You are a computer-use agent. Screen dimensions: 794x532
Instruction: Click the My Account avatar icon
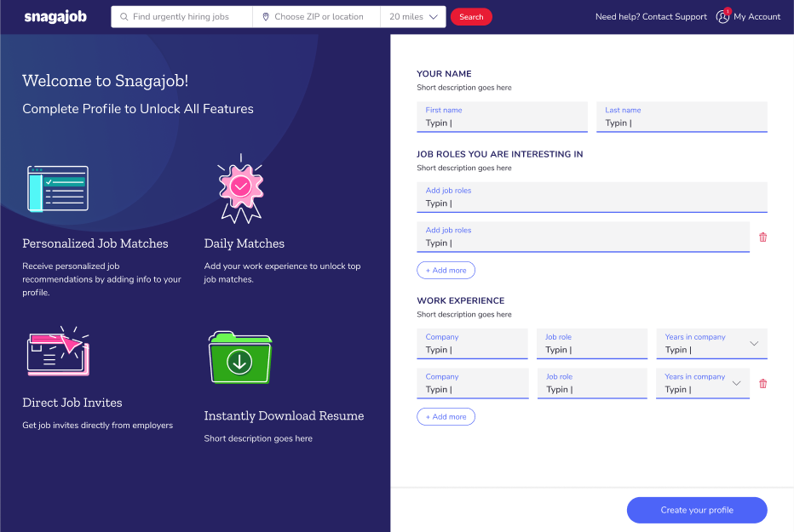click(723, 16)
